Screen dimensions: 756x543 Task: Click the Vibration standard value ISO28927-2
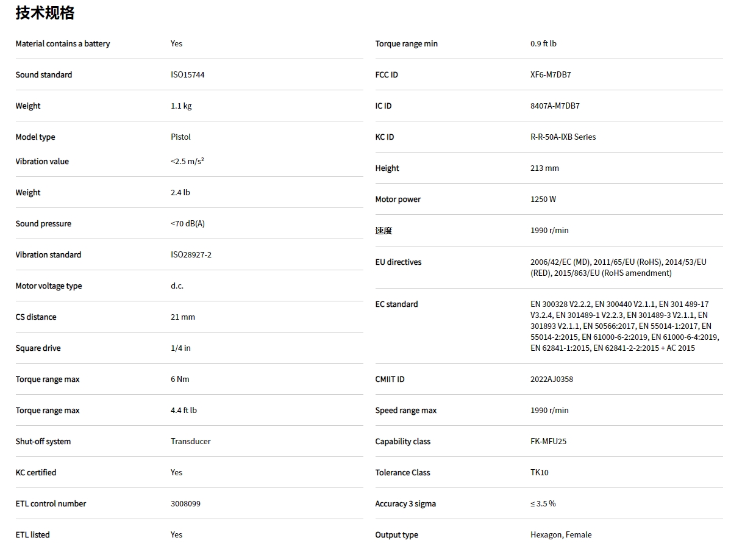[191, 255]
